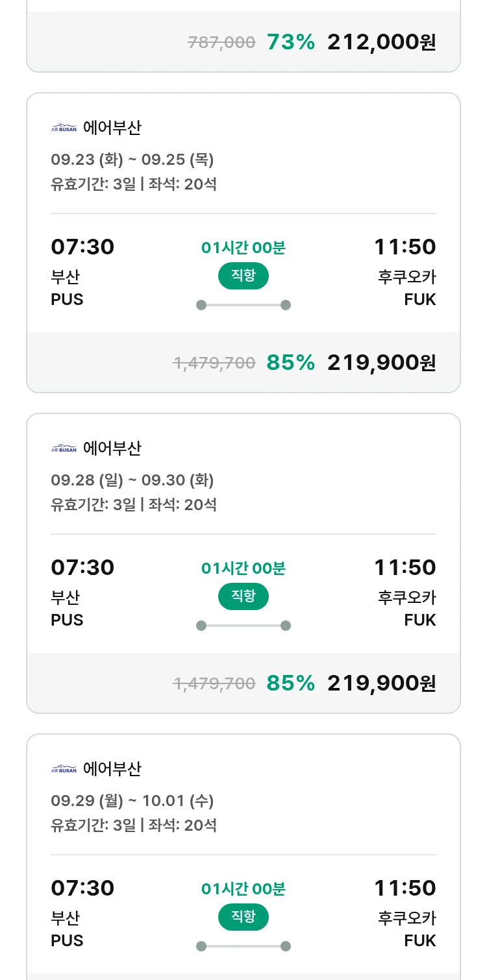The width and height of the screenshot is (487, 980).
Task: Tap 직항 badge on 09.28 flight card
Action: (x=243, y=596)
